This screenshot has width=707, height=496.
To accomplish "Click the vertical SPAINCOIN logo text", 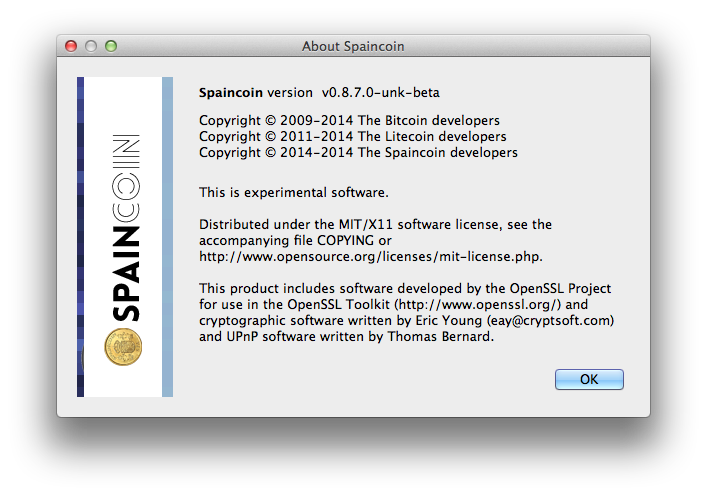I will (126, 228).
